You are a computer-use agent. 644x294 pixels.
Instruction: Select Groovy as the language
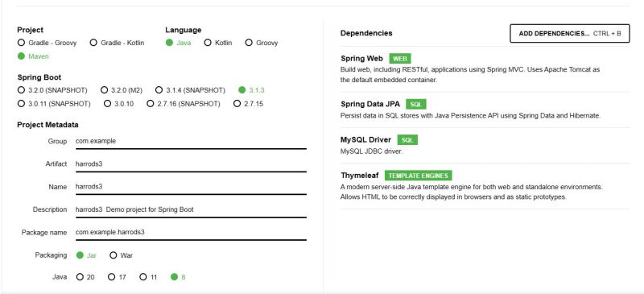(262, 43)
